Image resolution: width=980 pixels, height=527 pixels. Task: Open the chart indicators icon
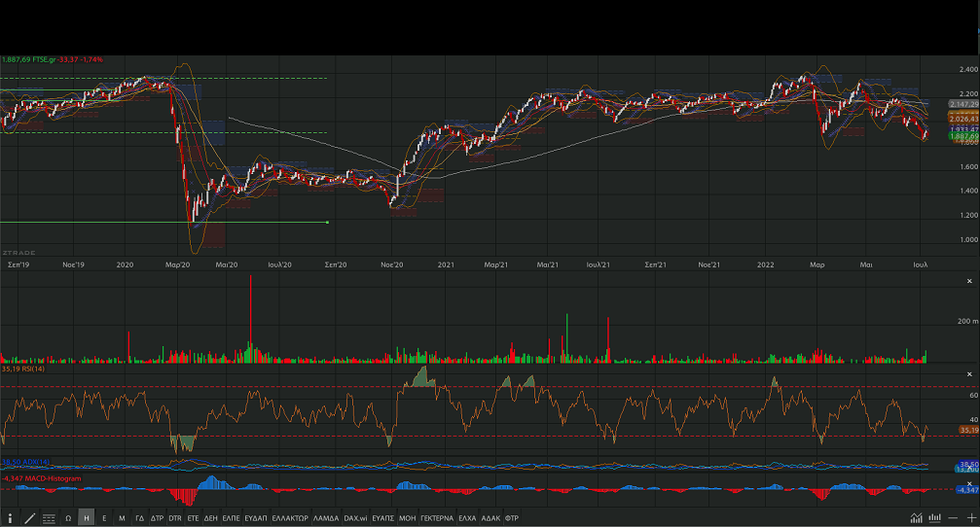pyautogui.click(x=917, y=517)
